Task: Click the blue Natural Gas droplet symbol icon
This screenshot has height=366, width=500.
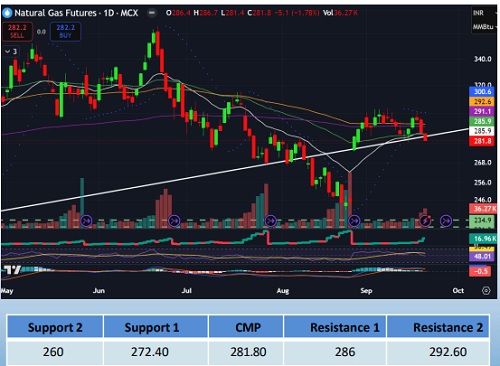Action: click(x=7, y=13)
